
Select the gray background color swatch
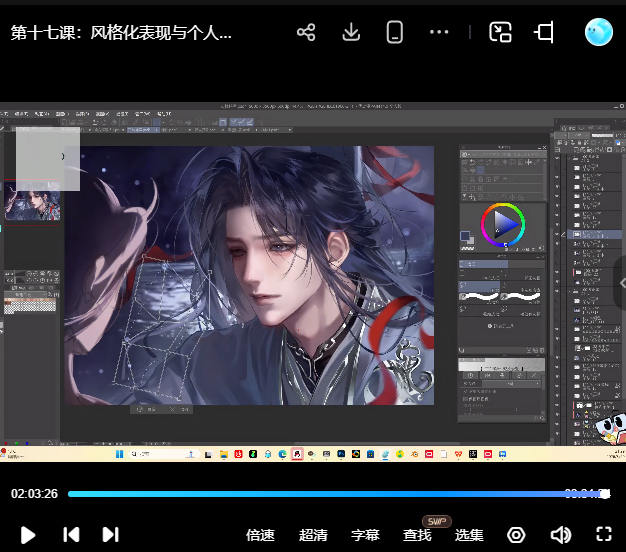[x=471, y=240]
